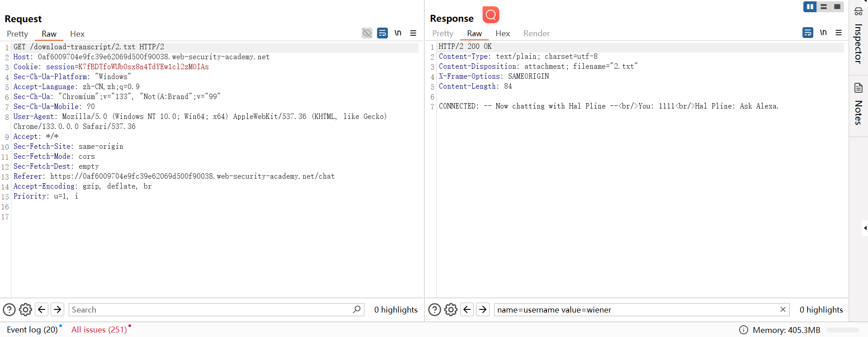Open the request search settings gear
This screenshot has height=337, width=868.
25,309
